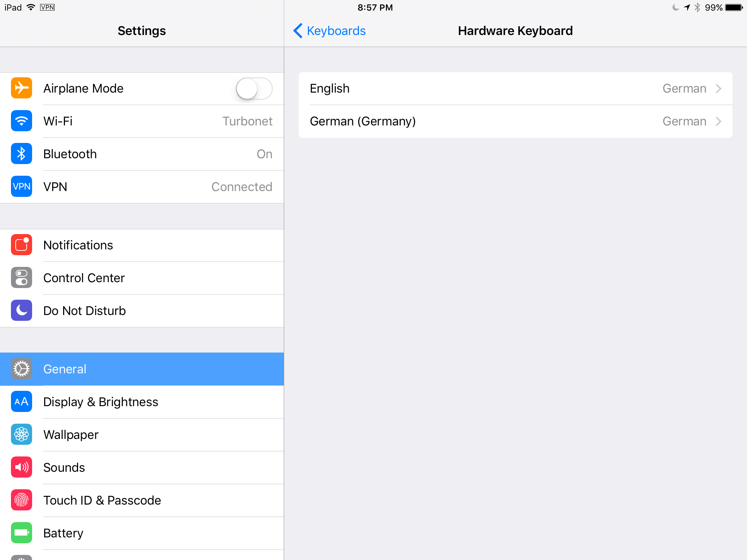Go back to Keyboards

coord(329,31)
